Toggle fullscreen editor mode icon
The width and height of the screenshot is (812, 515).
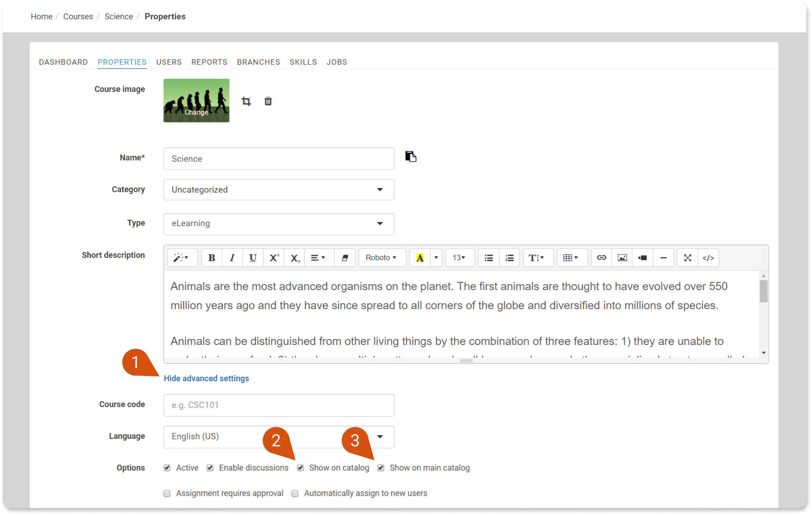[x=687, y=258]
